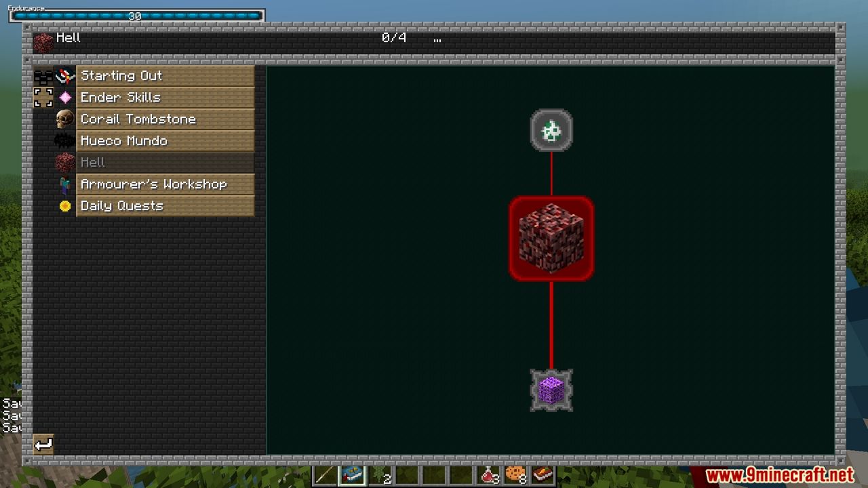Image resolution: width=868 pixels, height=488 pixels.
Task: Select the green plant stack in hotbar
Action: point(380,476)
